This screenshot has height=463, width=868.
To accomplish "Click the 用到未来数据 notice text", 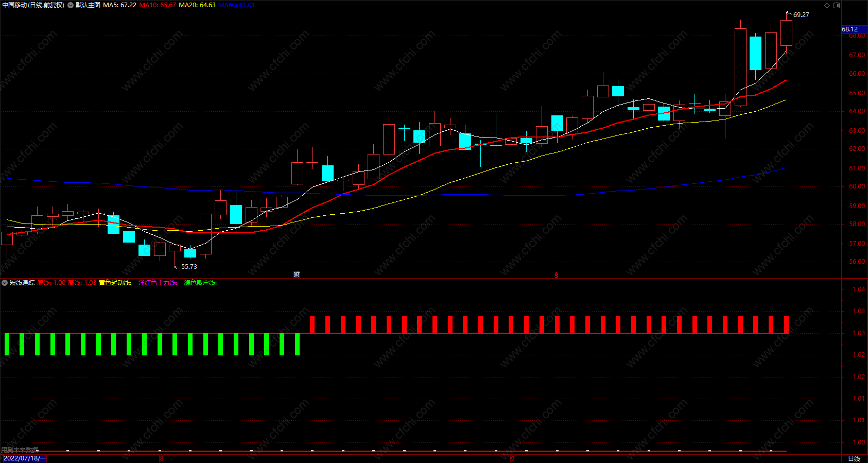I will click(20, 450).
